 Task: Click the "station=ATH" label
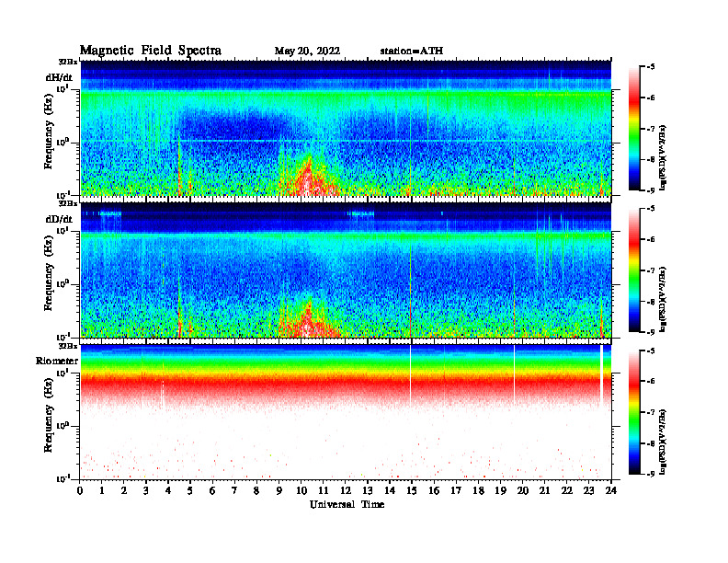pos(412,51)
